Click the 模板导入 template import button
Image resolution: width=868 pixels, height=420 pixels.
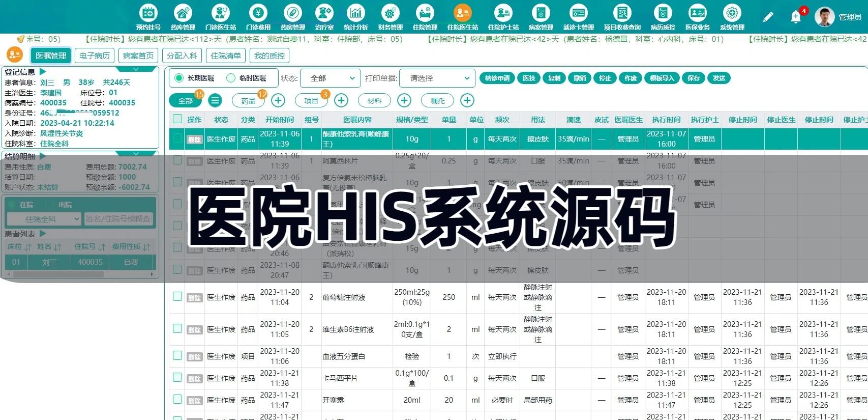(662, 78)
